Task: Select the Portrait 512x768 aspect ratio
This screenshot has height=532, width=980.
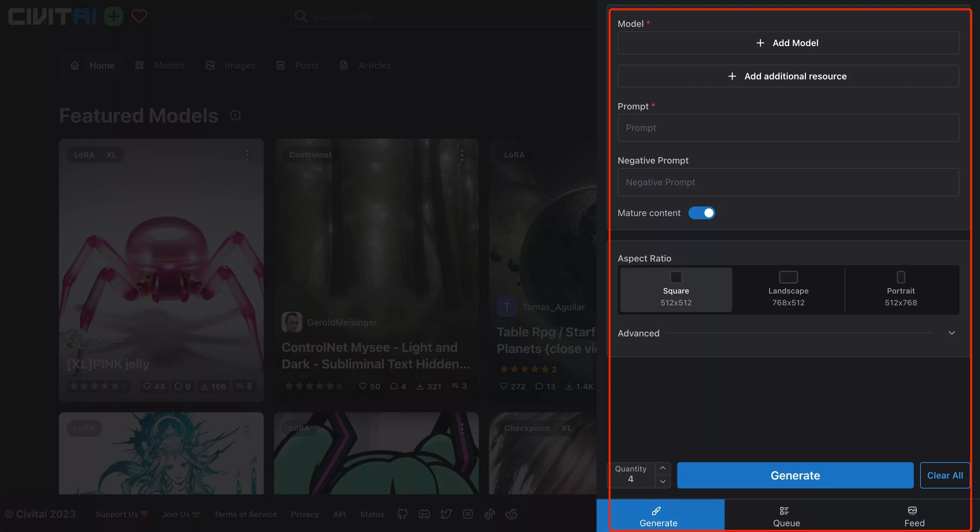Action: [901, 290]
